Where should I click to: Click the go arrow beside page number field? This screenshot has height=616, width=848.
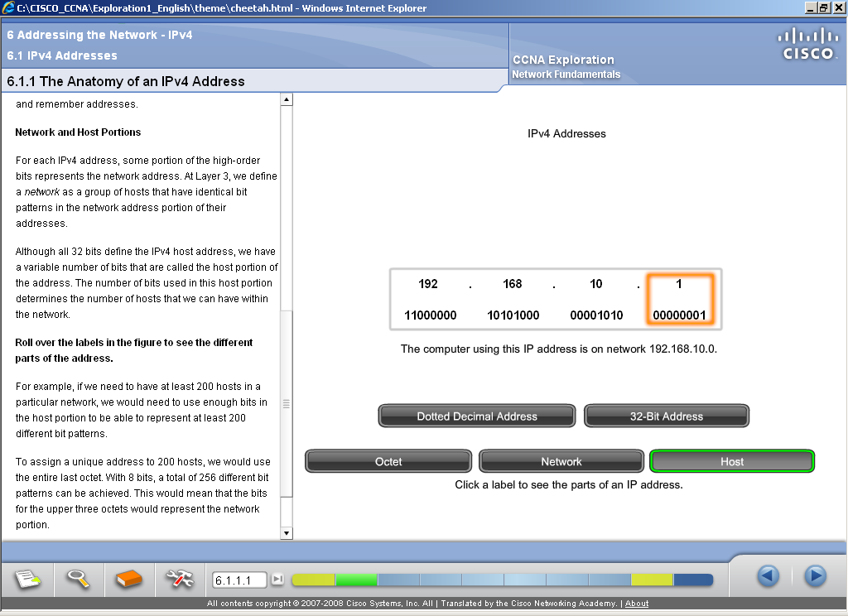coord(277,580)
